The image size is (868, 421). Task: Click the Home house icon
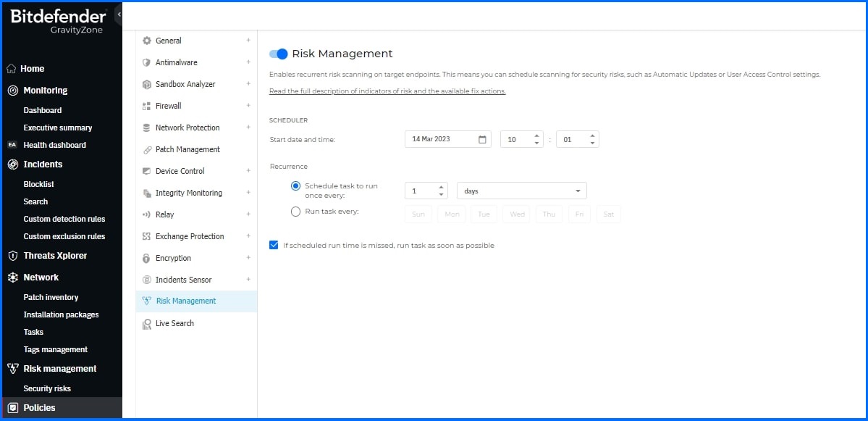tap(11, 69)
